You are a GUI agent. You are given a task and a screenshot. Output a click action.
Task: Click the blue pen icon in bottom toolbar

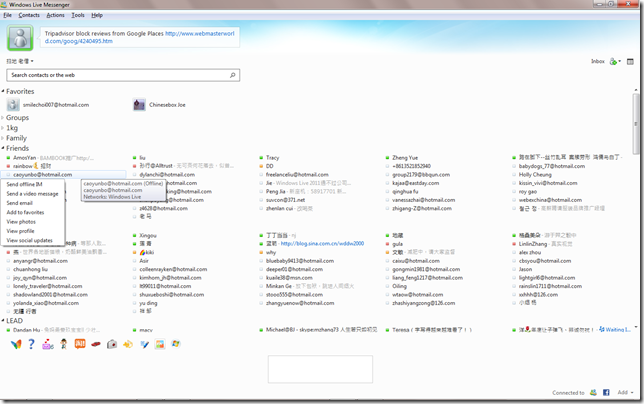[x=144, y=344]
